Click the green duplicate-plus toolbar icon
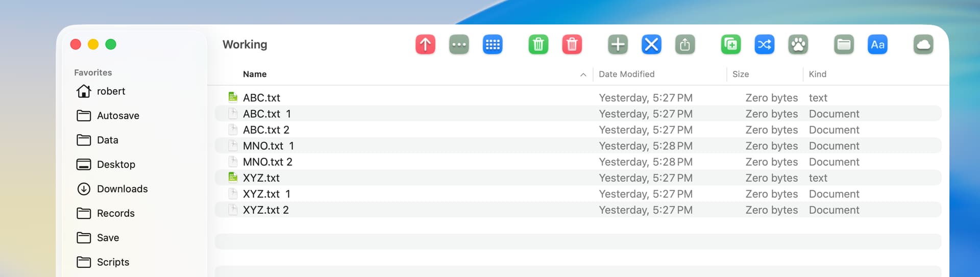 coord(730,44)
